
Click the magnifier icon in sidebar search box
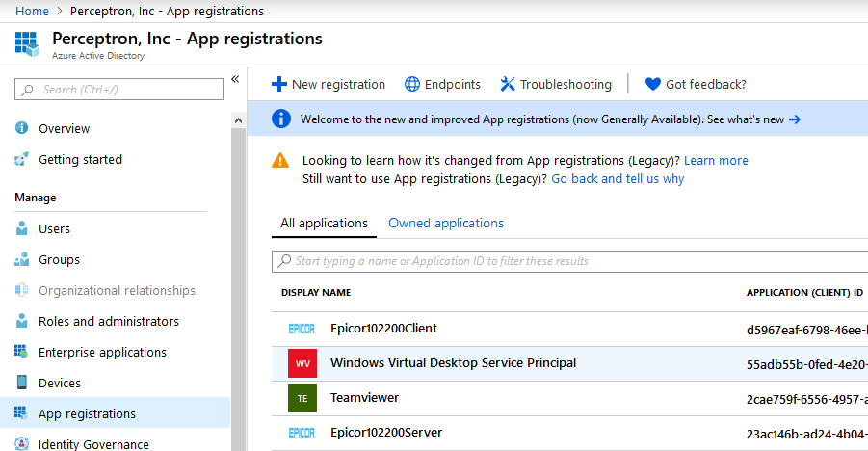click(27, 90)
